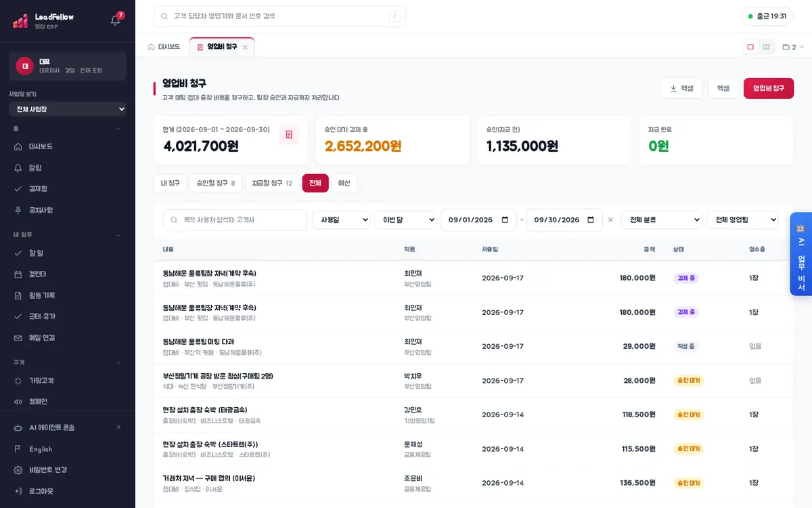Open the 현장 설치 출장 숙박 (태광금속) row
Image resolution: width=812 pixels, height=508 pixels.
pyautogui.click(x=473, y=415)
